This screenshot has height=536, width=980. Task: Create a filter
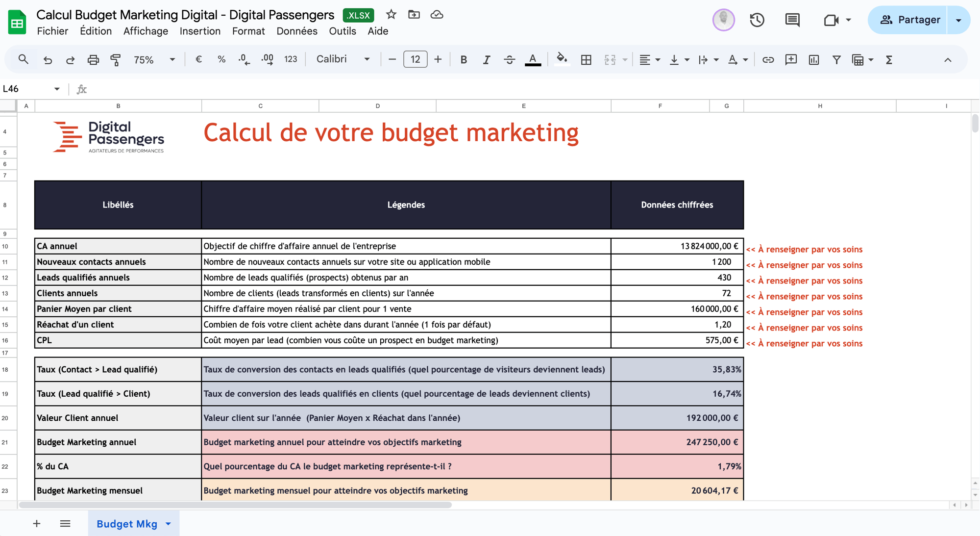(x=836, y=59)
